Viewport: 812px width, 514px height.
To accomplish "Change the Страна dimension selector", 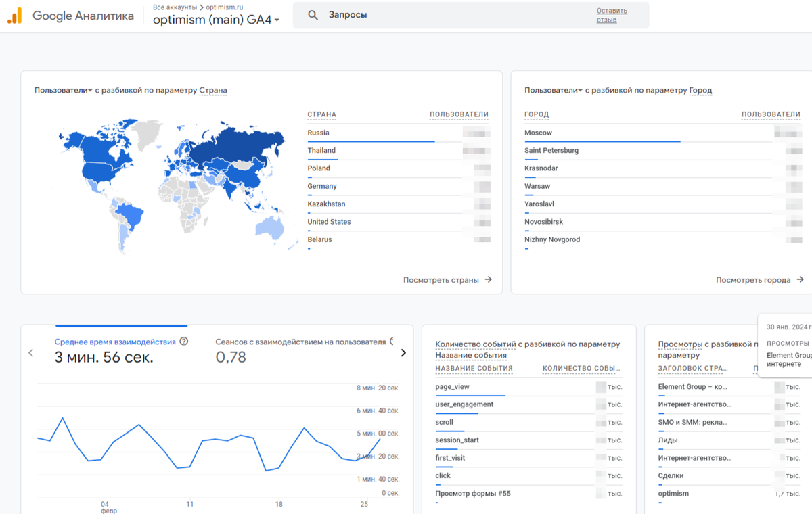I will (213, 90).
